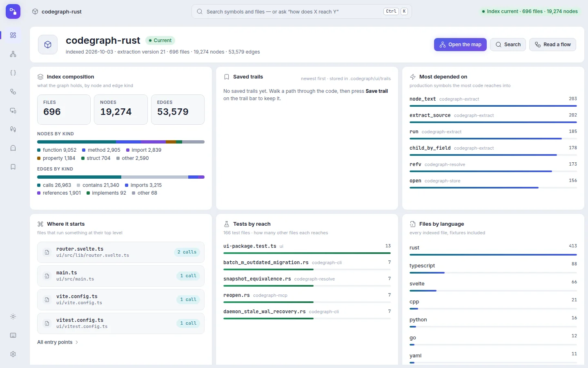588x368 pixels.
Task: Open the graph map hierarchy sidebar icon
Action: (x=13, y=54)
